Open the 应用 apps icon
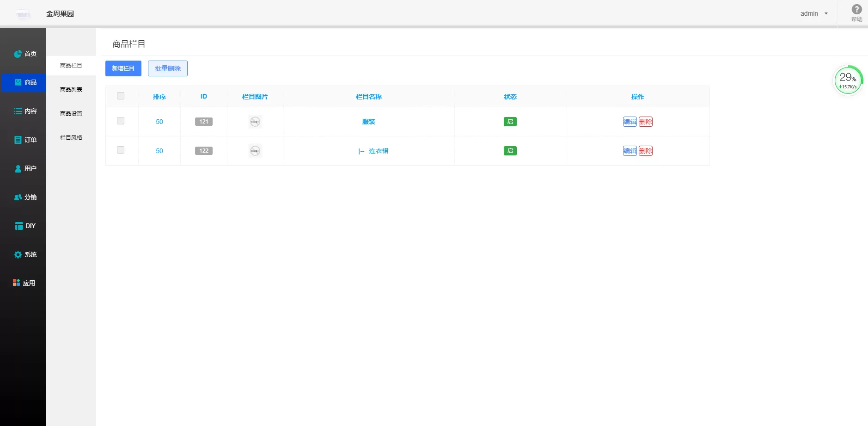 [x=16, y=283]
